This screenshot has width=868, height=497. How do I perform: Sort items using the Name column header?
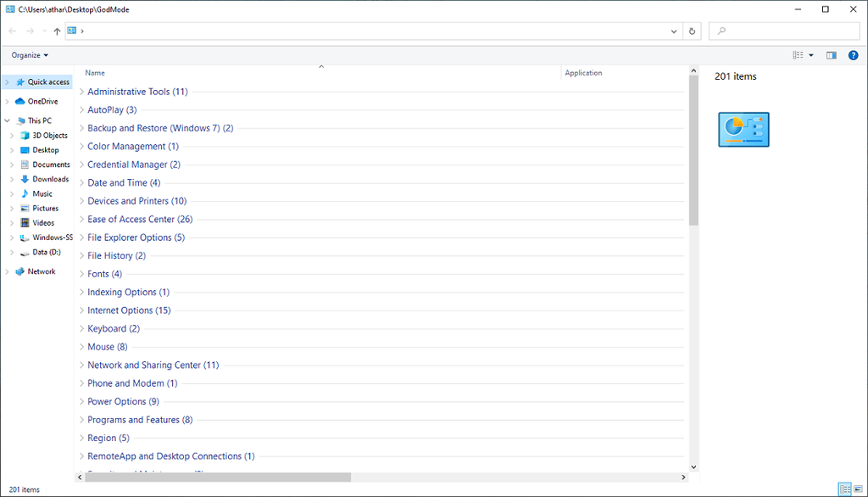[x=94, y=73]
